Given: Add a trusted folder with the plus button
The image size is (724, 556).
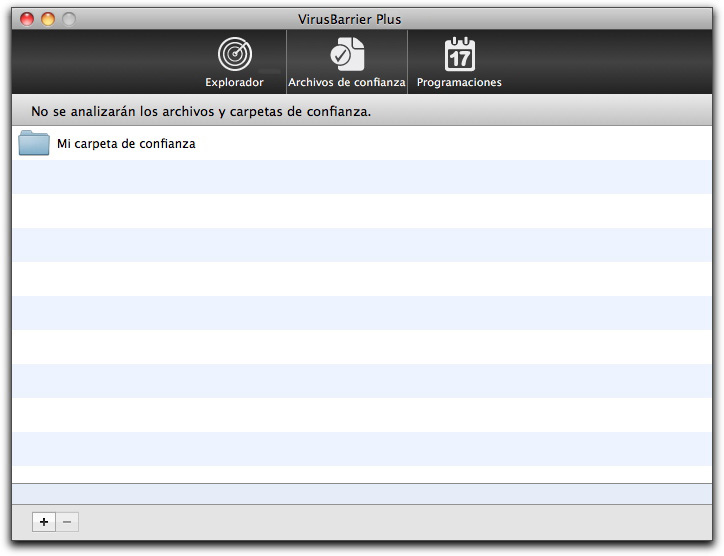Looking at the screenshot, I should [44, 522].
